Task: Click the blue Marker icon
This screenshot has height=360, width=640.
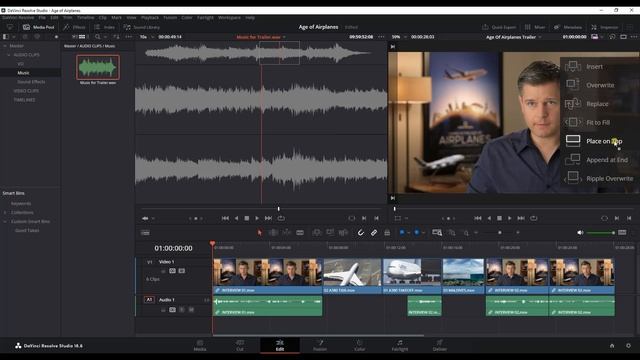Action: pos(417,233)
